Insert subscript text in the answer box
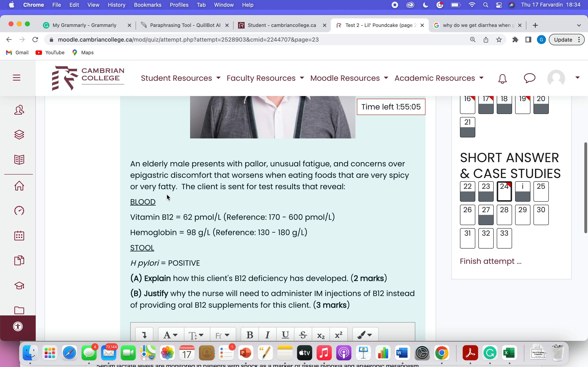 pos(321,335)
